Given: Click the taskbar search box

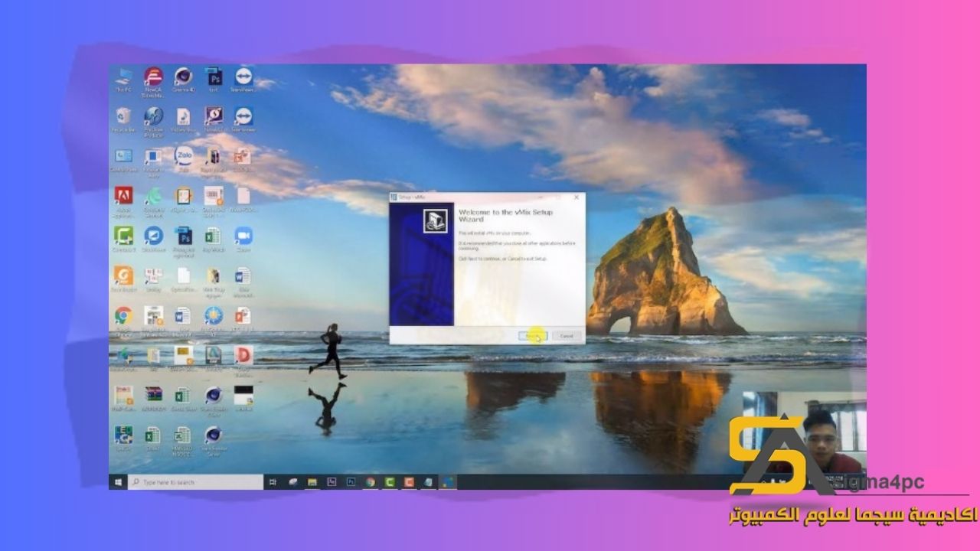Looking at the screenshot, I should 195,482.
